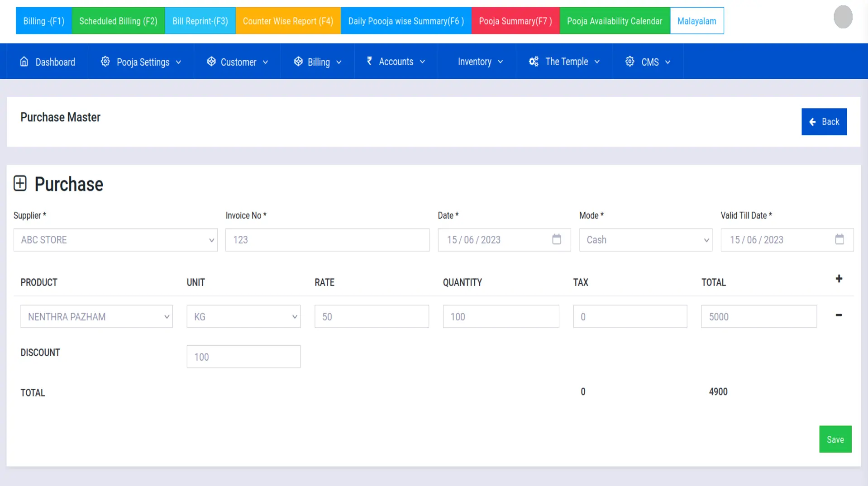This screenshot has height=486, width=868.
Task: Open Counter Wise Report (F4) tab
Action: [288, 21]
